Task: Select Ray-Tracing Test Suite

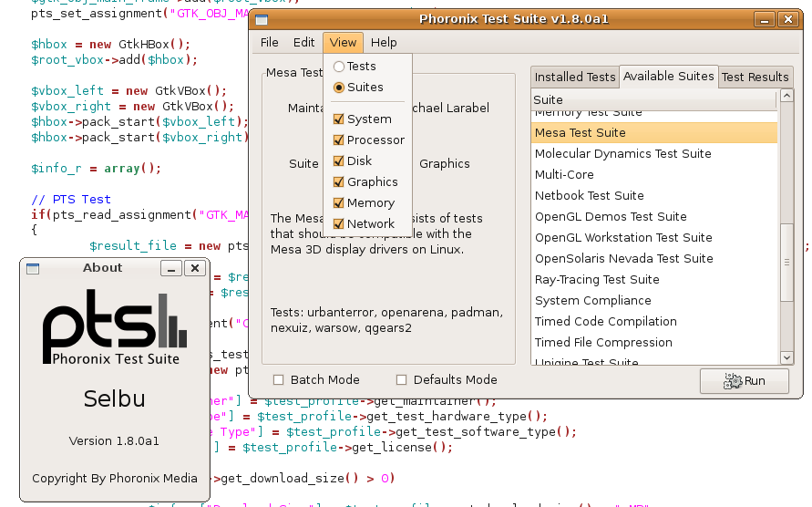Action: [654, 279]
